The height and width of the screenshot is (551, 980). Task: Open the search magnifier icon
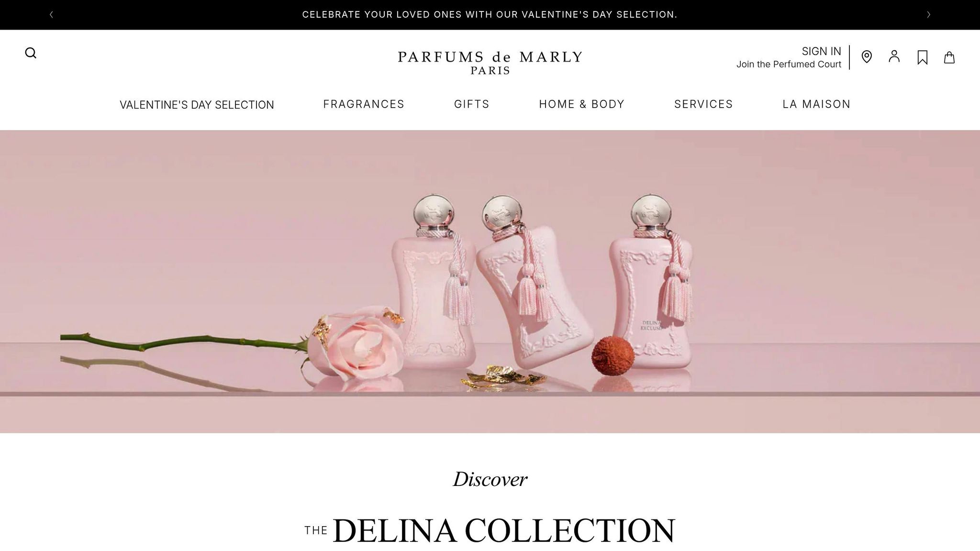tap(31, 53)
